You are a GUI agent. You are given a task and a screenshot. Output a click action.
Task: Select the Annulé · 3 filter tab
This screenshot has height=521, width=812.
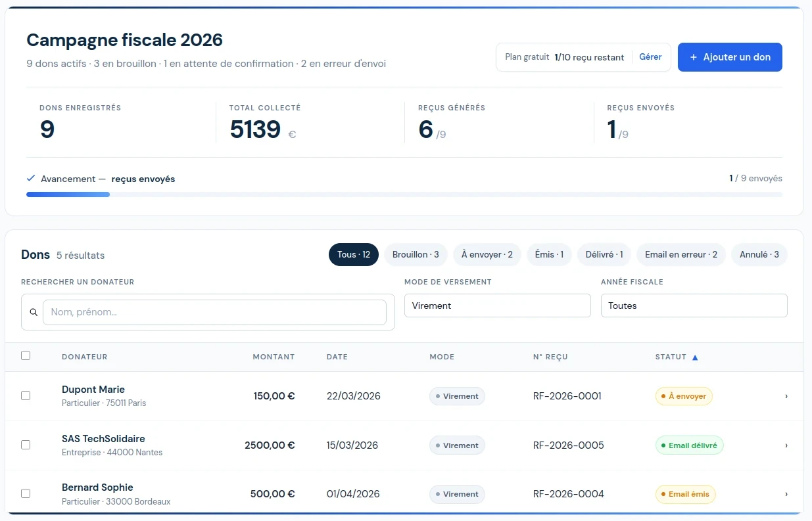pyautogui.click(x=759, y=254)
